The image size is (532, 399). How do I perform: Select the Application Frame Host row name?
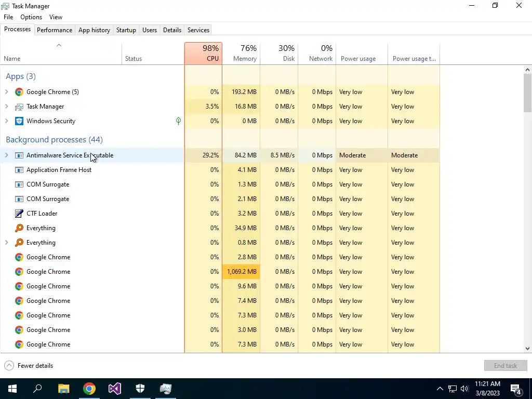click(59, 170)
